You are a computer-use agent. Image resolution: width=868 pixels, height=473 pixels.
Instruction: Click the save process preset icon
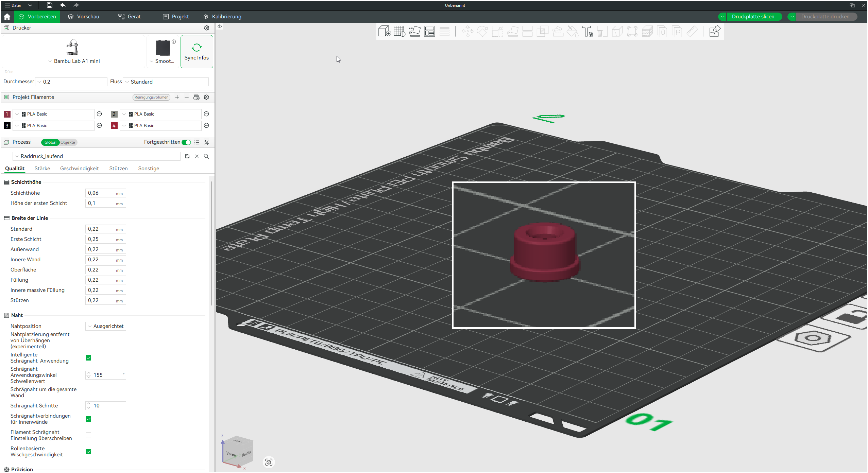coord(187,156)
